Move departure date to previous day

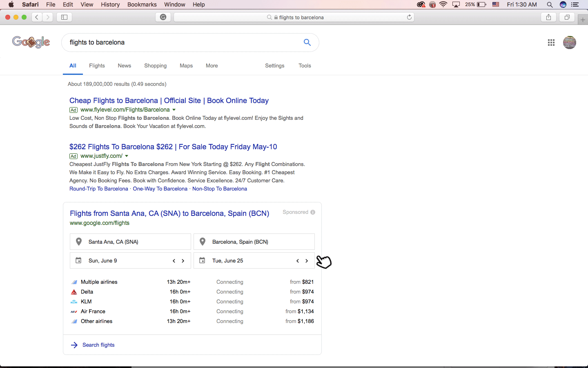174,261
